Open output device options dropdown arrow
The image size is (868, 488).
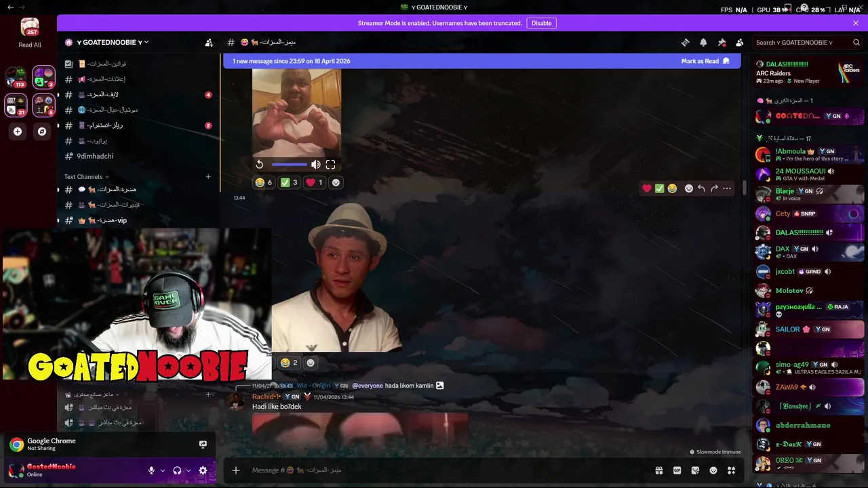[x=188, y=470]
